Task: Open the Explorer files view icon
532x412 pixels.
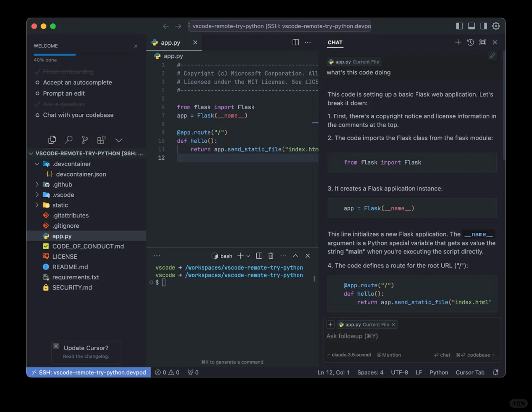Action: [52, 140]
